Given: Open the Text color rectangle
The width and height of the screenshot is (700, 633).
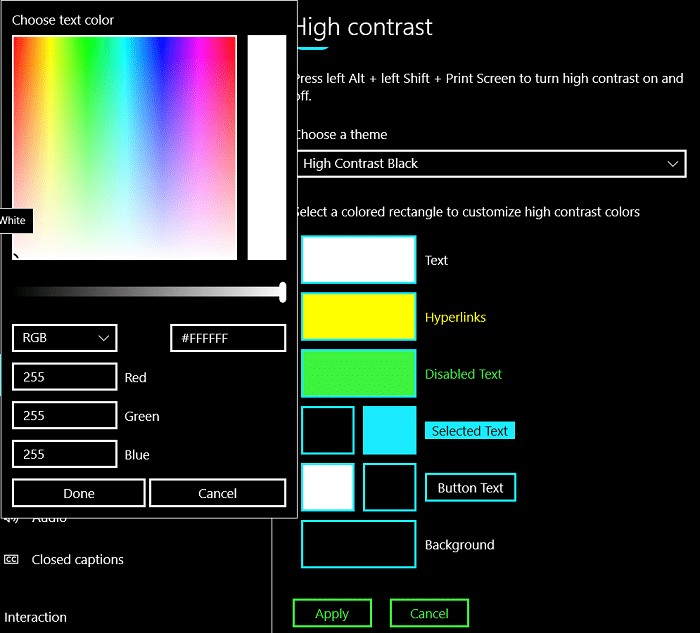Looking at the screenshot, I should [x=358, y=260].
